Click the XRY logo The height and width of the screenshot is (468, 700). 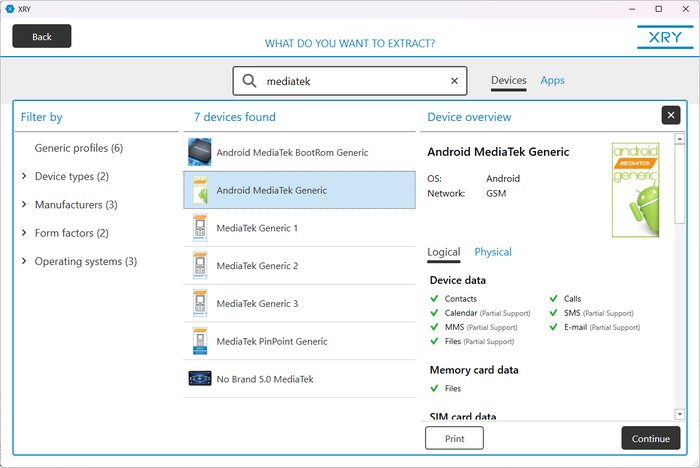[661, 36]
